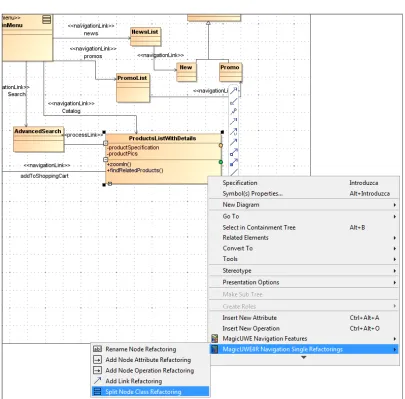The height and width of the screenshot is (399, 405).
Task: Click the MagicUWE Navigation Features menu icon
Action: point(215,339)
